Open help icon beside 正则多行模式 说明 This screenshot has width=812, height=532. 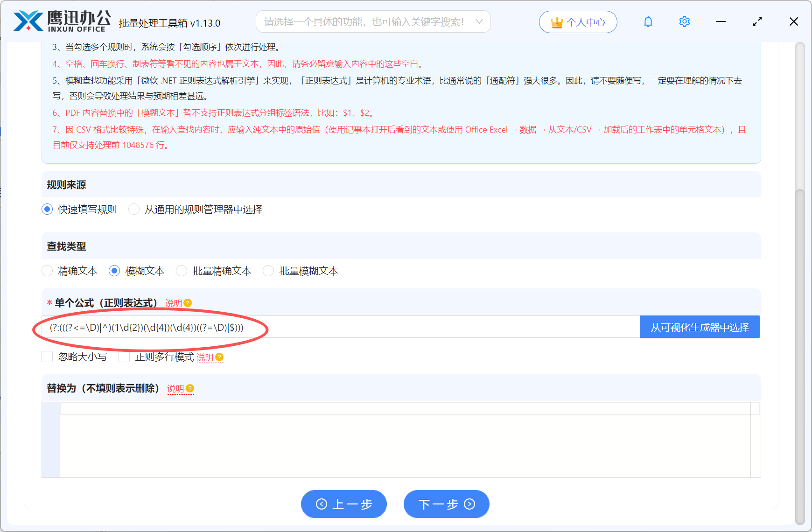[x=220, y=357]
